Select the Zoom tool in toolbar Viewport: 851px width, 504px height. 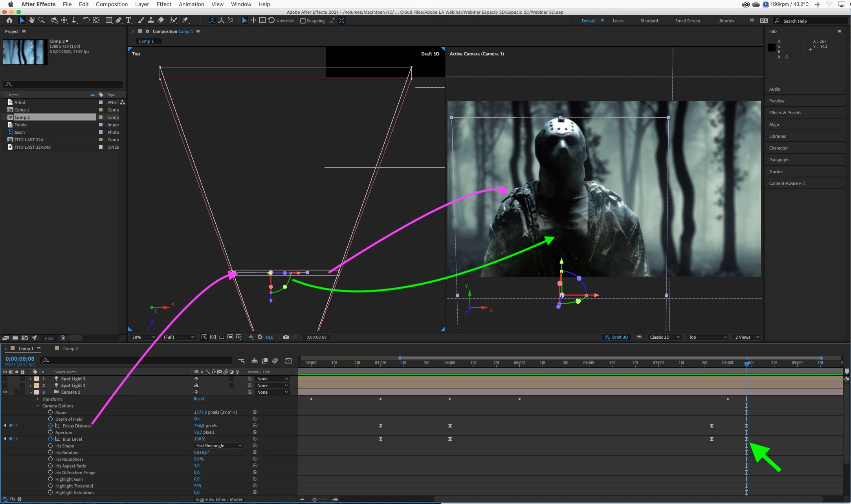pos(41,20)
